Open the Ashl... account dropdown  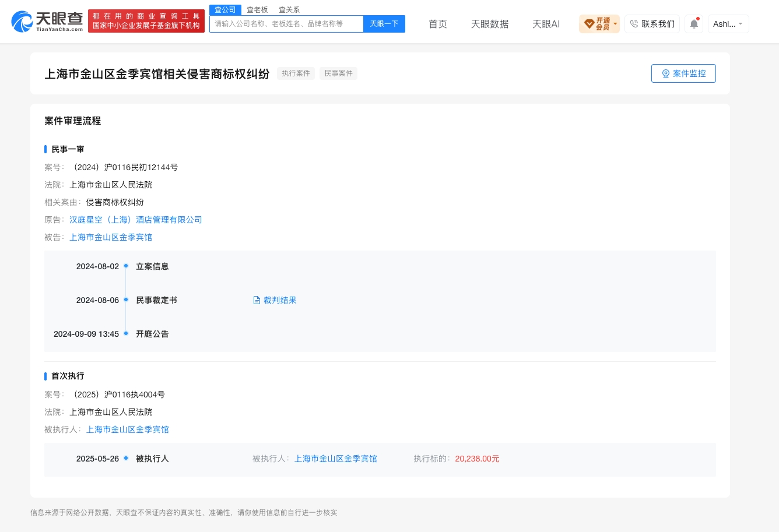tap(728, 24)
